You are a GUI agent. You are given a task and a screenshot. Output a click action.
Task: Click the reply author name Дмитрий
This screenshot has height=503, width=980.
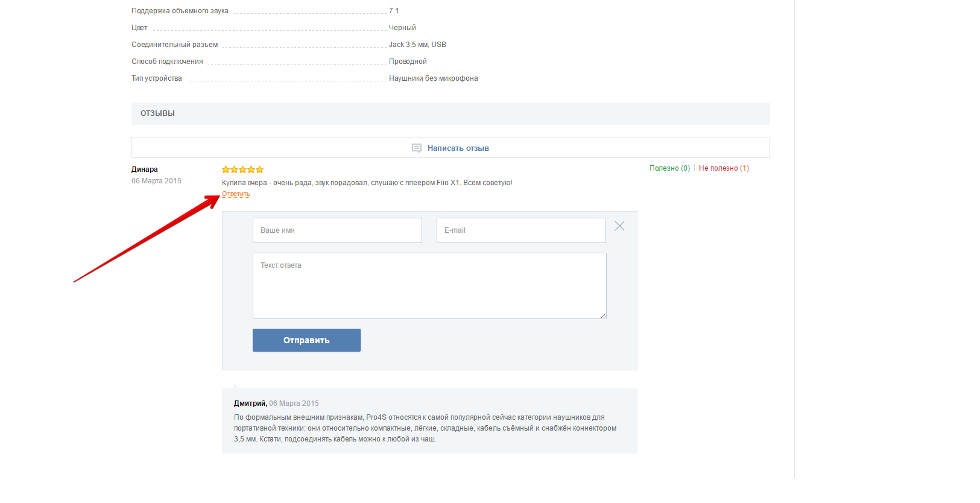(x=250, y=403)
